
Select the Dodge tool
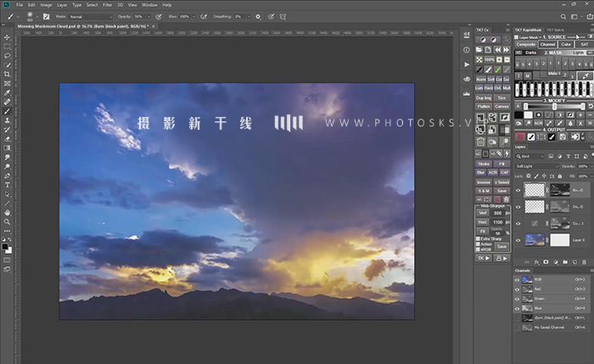pyautogui.click(x=7, y=166)
